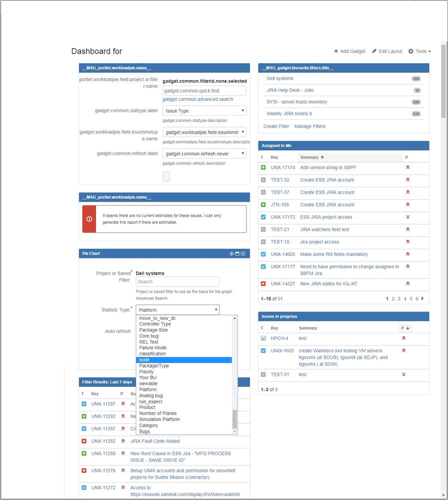Click the issue type icon for JTR-109
The width and height of the screenshot is (448, 500).
(x=263, y=205)
